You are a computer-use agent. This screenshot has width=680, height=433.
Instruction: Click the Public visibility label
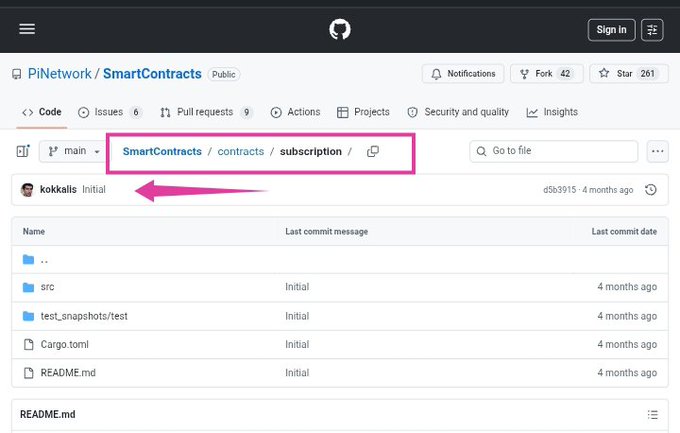tap(224, 74)
